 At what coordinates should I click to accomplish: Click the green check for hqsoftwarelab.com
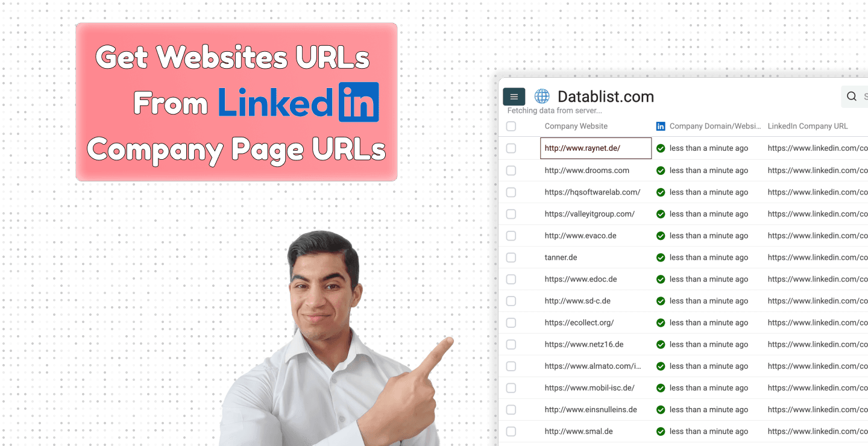point(660,192)
